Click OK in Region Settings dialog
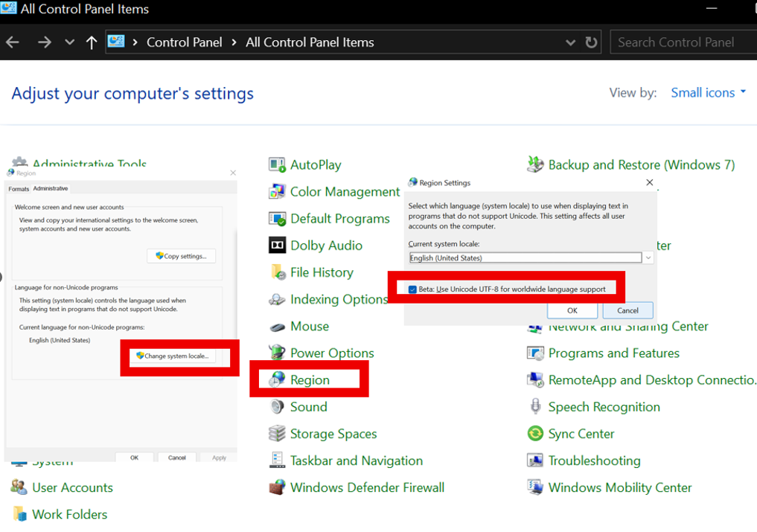757x532 pixels. pyautogui.click(x=572, y=310)
